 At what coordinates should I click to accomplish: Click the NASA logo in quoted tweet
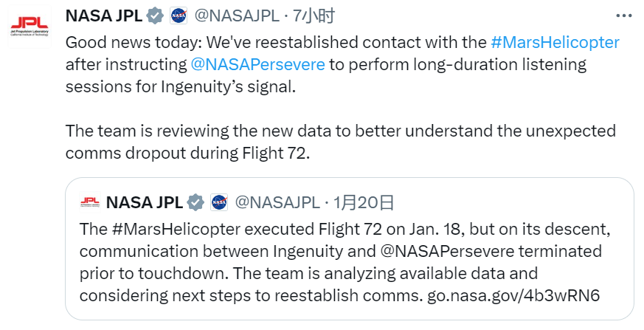(219, 202)
